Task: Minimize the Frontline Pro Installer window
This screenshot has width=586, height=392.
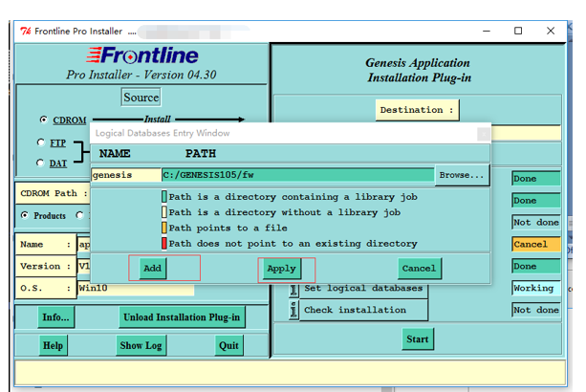Action: tap(487, 31)
